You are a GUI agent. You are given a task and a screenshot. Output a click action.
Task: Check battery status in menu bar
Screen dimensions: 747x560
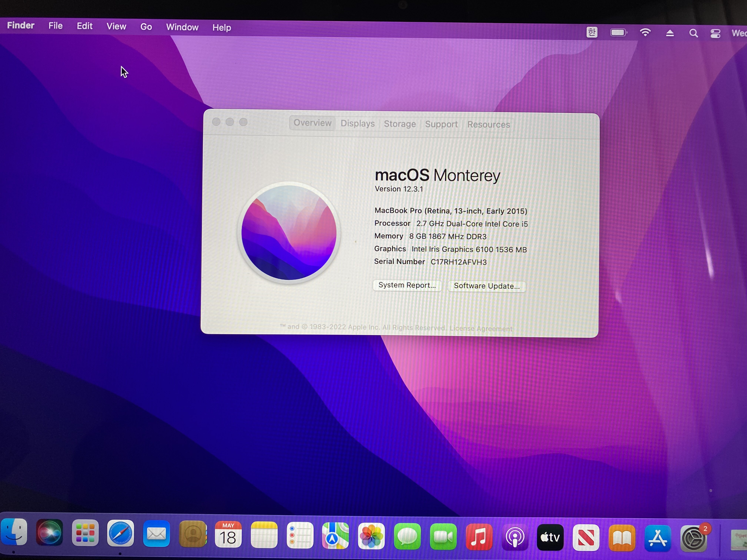619,32
